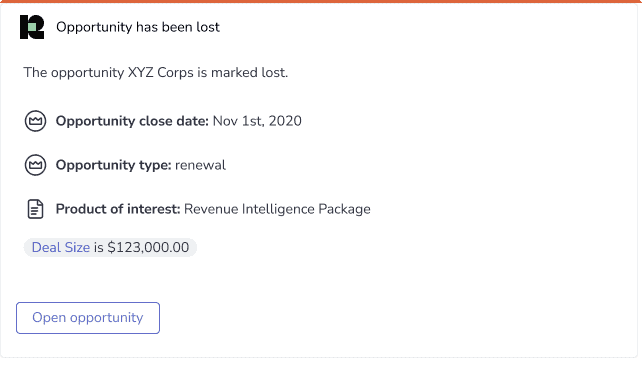Click the year 2020 in the close date
This screenshot has width=642, height=365.
click(x=285, y=121)
